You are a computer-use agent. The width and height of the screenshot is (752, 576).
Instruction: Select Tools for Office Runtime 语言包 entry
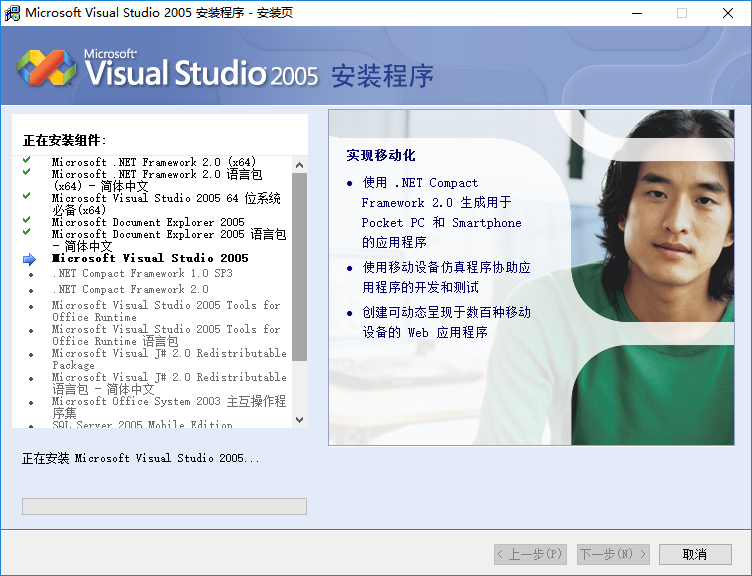(166, 335)
